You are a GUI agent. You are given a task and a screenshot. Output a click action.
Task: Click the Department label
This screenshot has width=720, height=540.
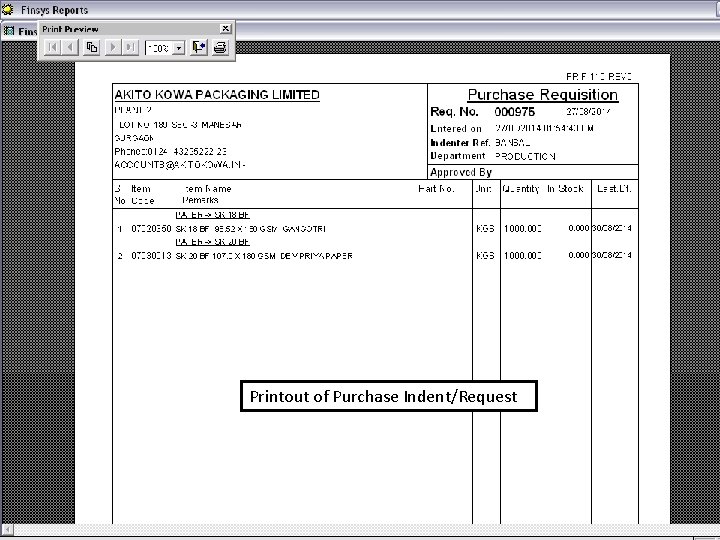[457, 156]
